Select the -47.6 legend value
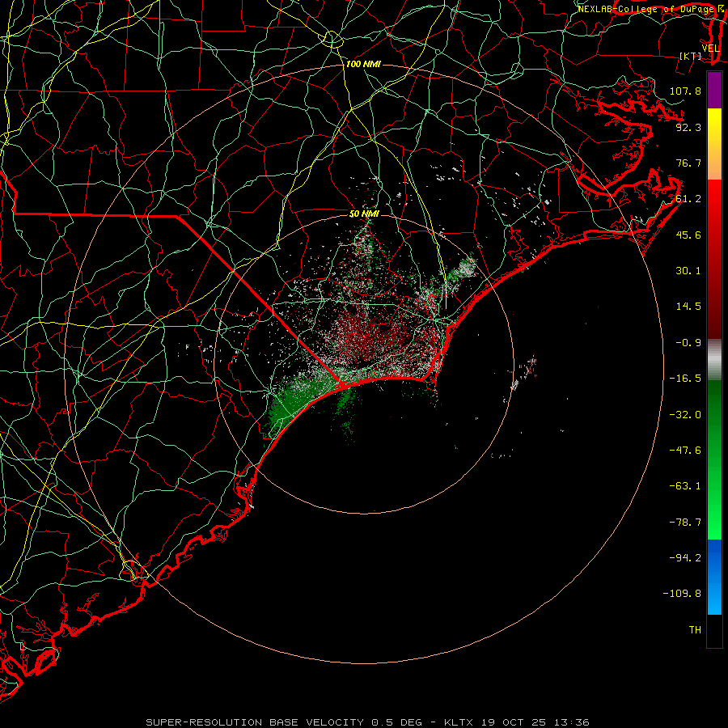Image resolution: width=728 pixels, height=728 pixels. 685,451
